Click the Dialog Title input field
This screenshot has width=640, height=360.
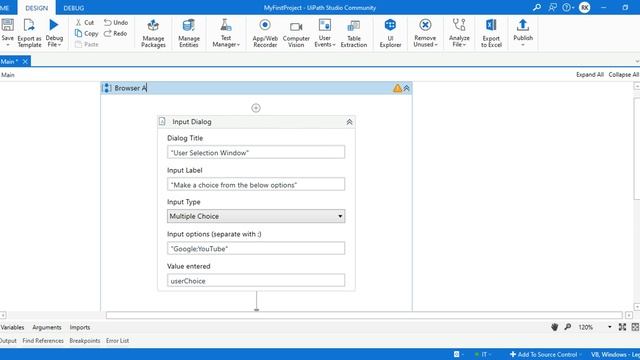point(256,152)
